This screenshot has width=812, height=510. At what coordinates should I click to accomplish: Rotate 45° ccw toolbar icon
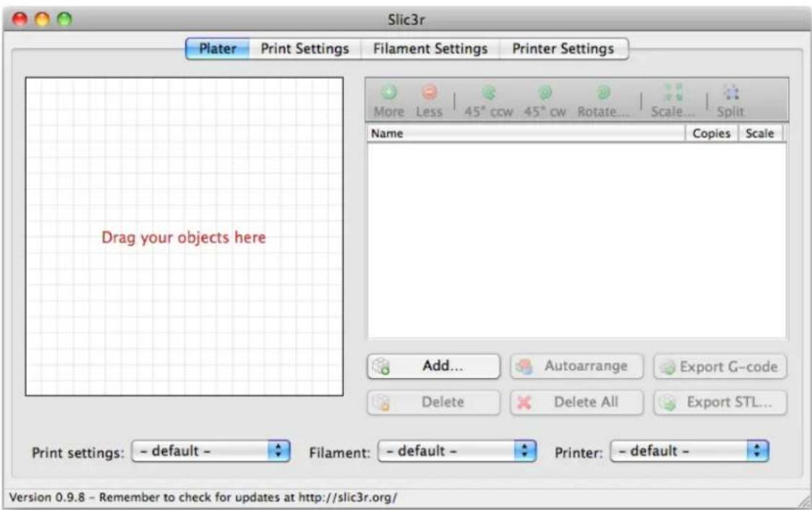[488, 101]
